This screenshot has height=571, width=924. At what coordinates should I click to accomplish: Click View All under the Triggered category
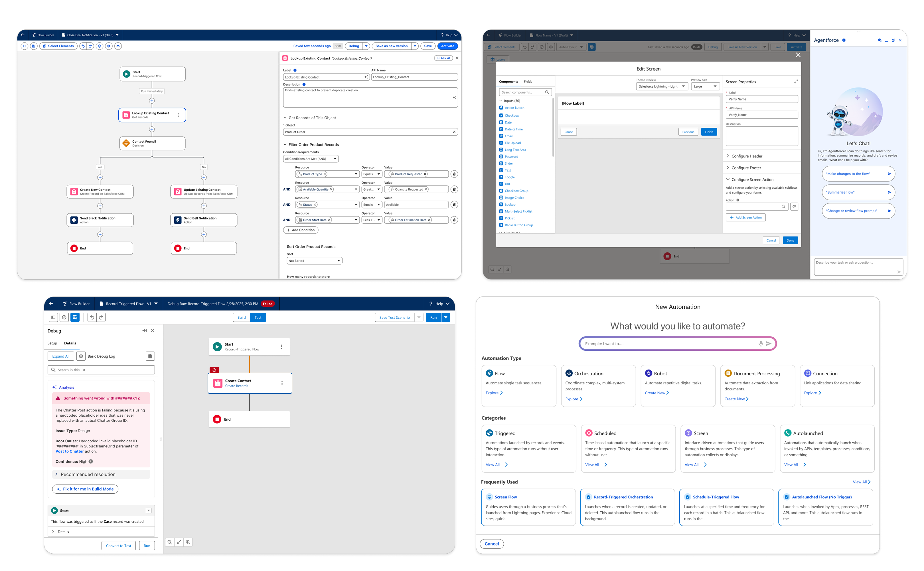(497, 465)
